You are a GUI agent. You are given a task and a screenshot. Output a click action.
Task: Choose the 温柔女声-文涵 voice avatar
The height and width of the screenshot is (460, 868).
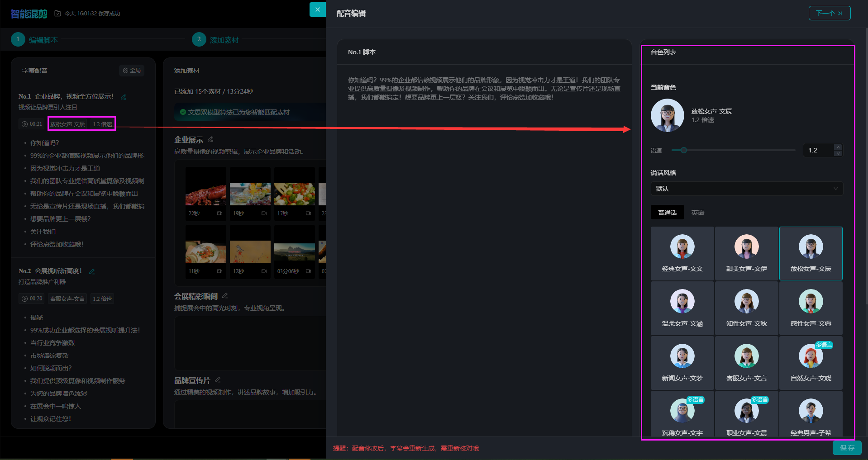682,301
